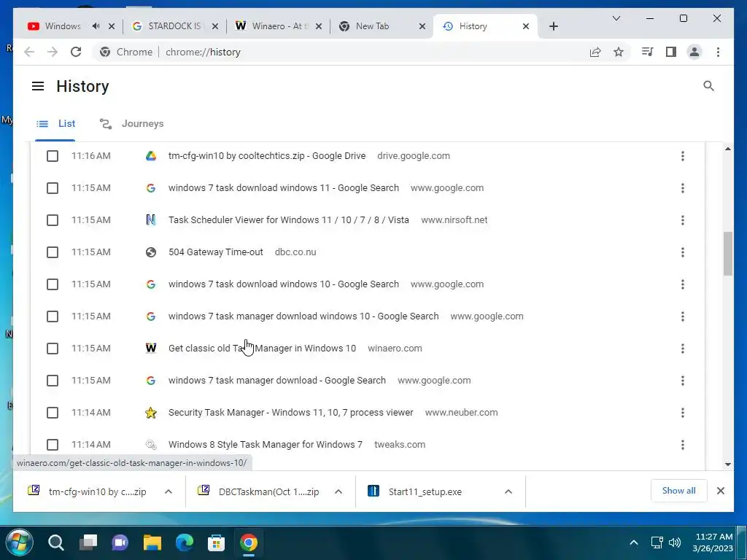Open Microsoft Store from the taskbar
Screen dimensions: 747x560
click(216, 542)
